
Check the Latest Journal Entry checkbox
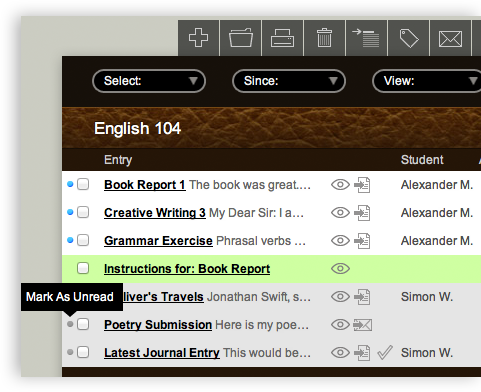point(83,352)
